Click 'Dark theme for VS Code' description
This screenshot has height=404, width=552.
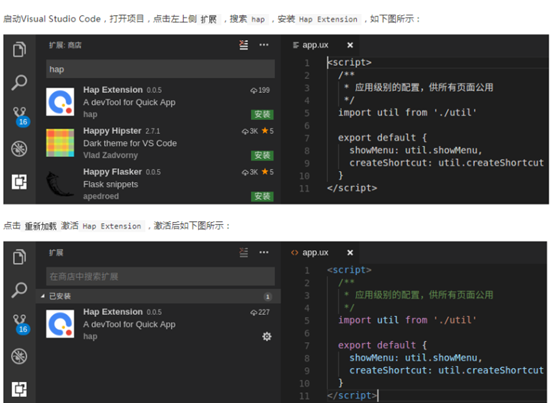pos(130,143)
